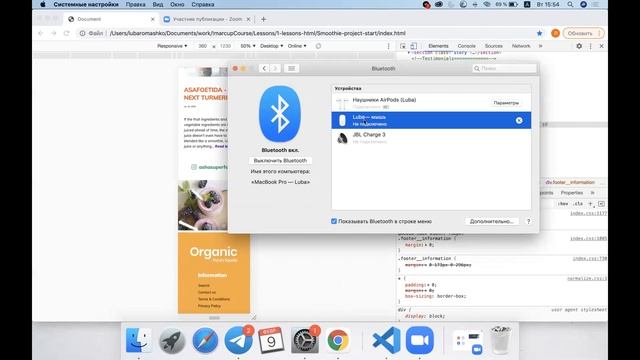This screenshot has width=640, height=360.
Task: Open the Окно menu
Action: point(177,4)
